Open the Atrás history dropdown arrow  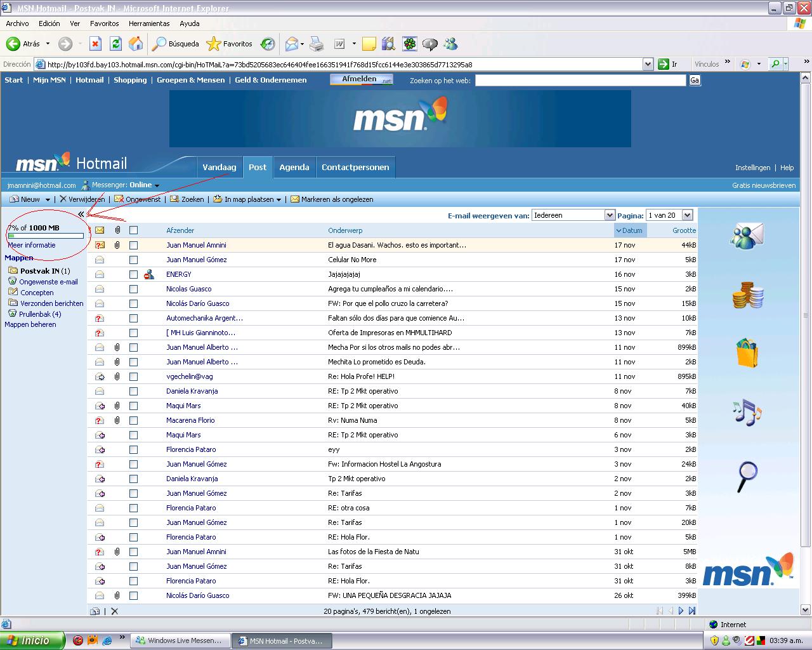[48, 44]
